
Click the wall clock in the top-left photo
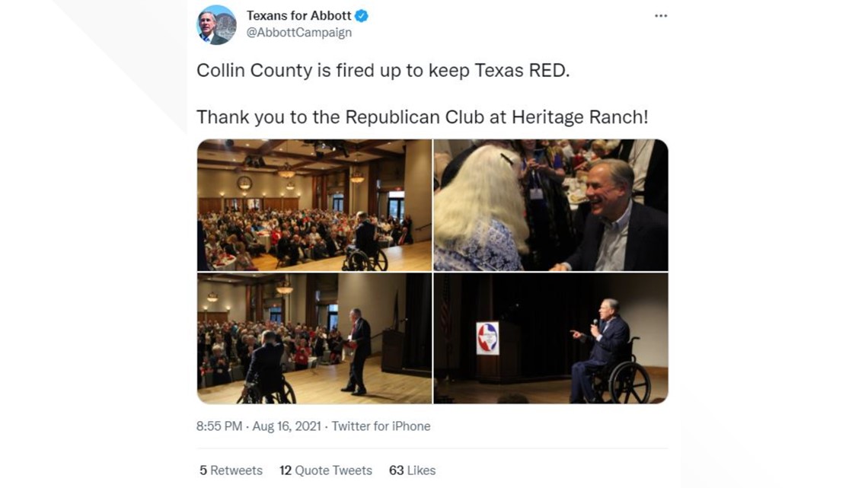click(x=244, y=183)
